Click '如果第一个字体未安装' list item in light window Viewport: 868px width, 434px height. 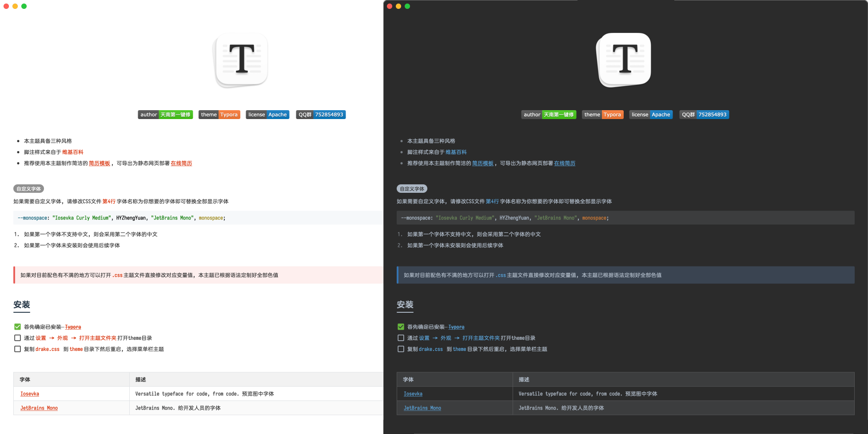pyautogui.click(x=72, y=246)
